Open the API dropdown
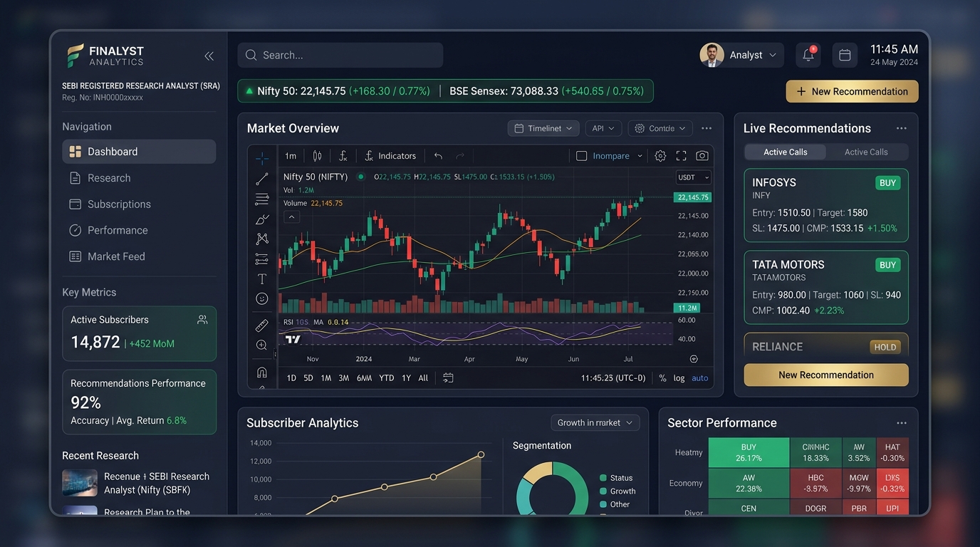980x547 pixels. [603, 128]
